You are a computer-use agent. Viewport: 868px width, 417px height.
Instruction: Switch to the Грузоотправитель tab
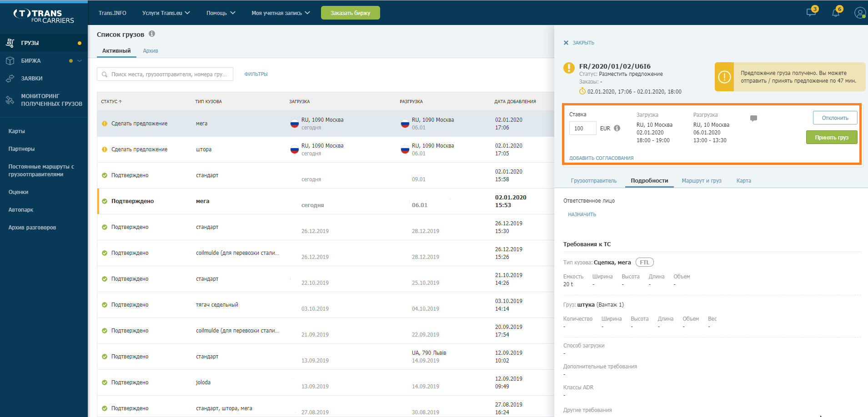tap(594, 181)
